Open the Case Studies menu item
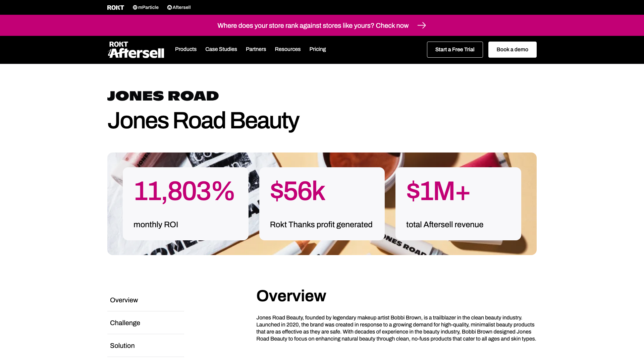The image size is (644, 362). [x=221, y=49]
